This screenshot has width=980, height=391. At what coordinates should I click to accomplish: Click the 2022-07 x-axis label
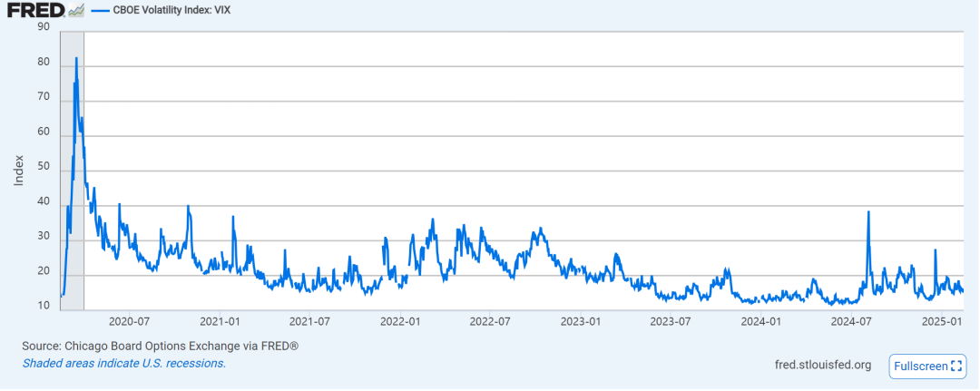(x=489, y=321)
